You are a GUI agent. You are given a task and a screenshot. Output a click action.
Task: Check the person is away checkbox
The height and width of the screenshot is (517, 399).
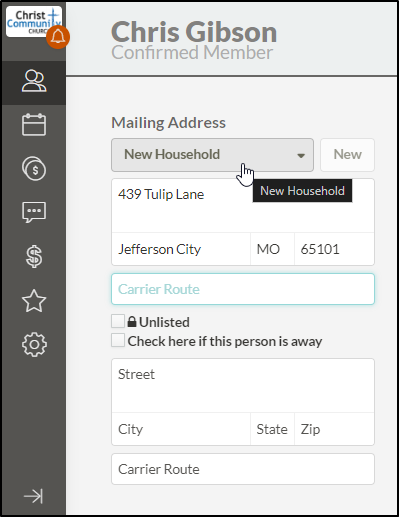point(118,340)
